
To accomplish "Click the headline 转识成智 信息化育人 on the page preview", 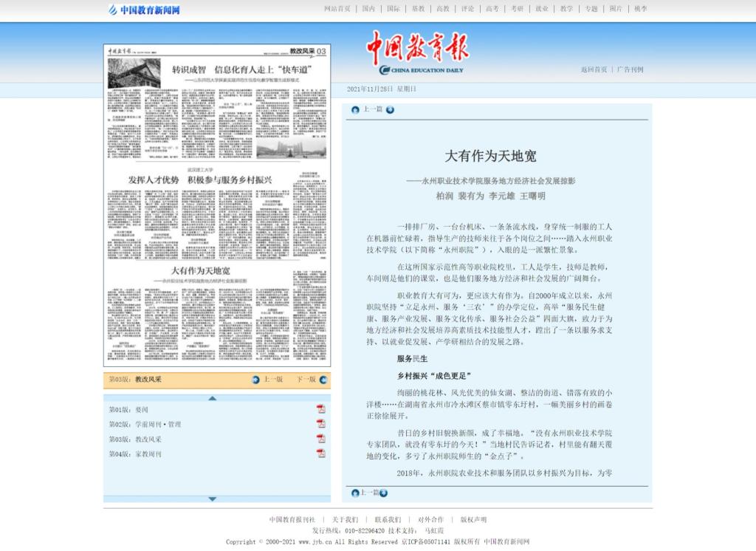I will [x=242, y=70].
